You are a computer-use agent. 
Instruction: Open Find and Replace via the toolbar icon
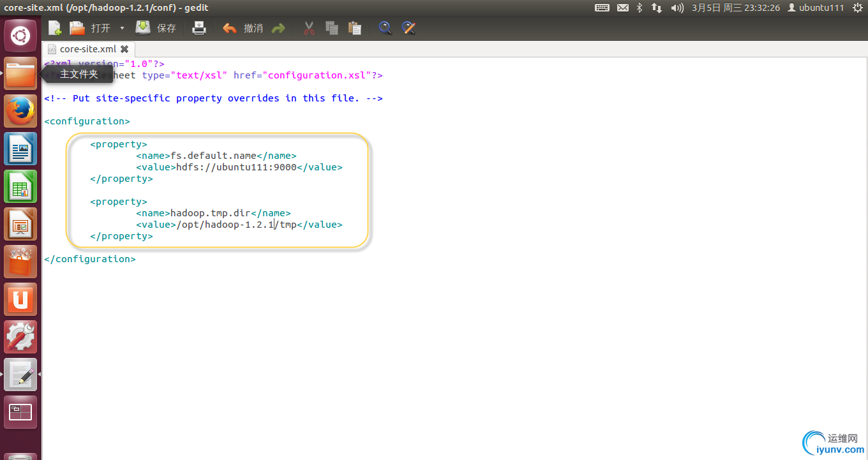(x=408, y=28)
